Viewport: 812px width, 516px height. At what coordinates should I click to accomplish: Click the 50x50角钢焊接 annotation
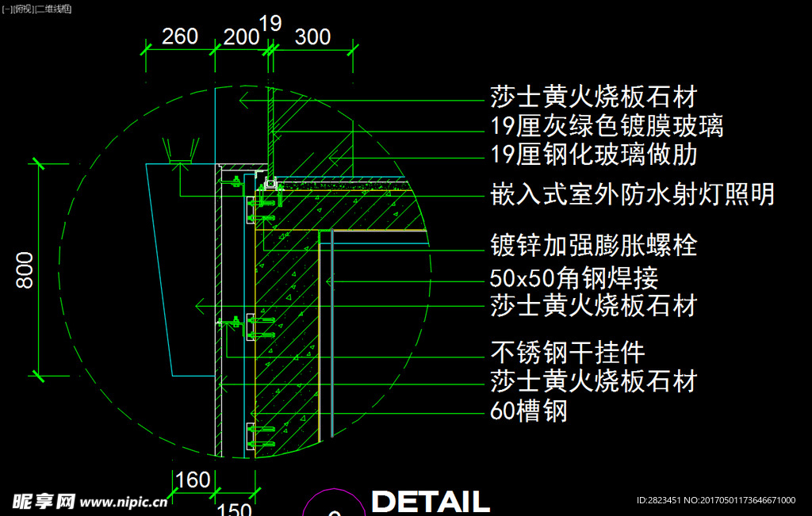[574, 278]
